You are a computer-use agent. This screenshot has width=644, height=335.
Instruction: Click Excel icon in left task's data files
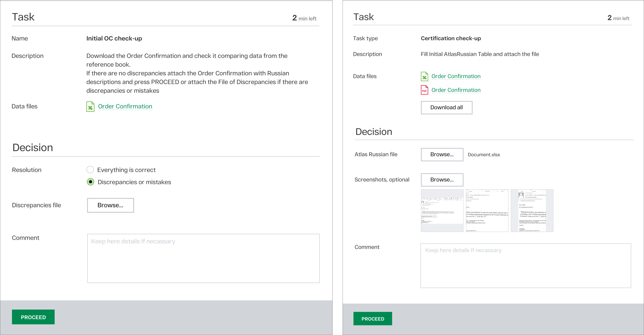click(x=90, y=107)
